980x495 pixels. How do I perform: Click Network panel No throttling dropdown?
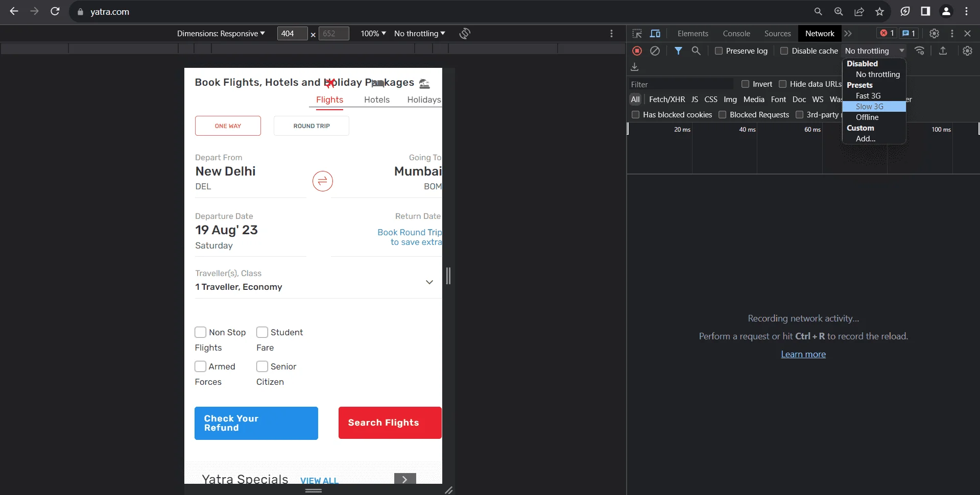[x=874, y=51]
